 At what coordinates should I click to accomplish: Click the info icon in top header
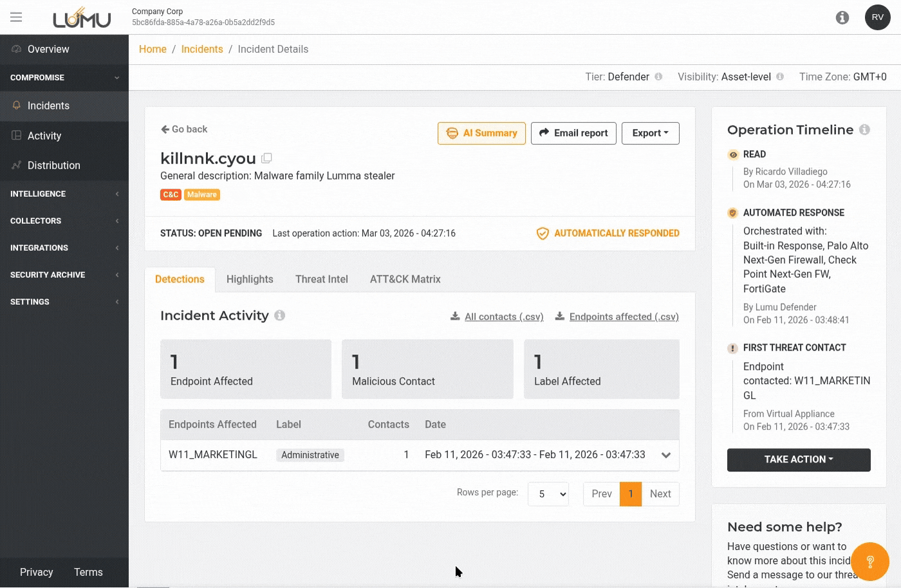(842, 17)
